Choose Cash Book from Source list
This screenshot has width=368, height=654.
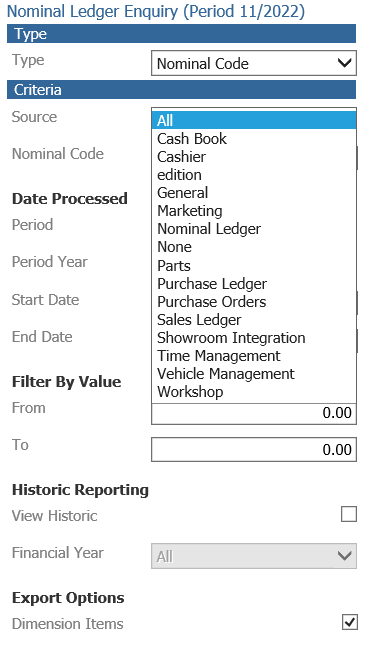tap(254, 138)
